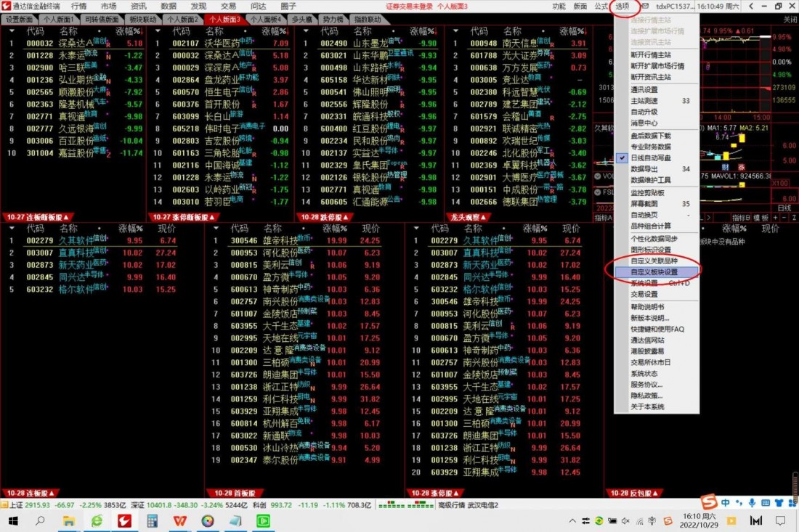The width and height of the screenshot is (799, 532).
Task: Click 涨幅% sort header in first panel
Action: click(x=129, y=31)
